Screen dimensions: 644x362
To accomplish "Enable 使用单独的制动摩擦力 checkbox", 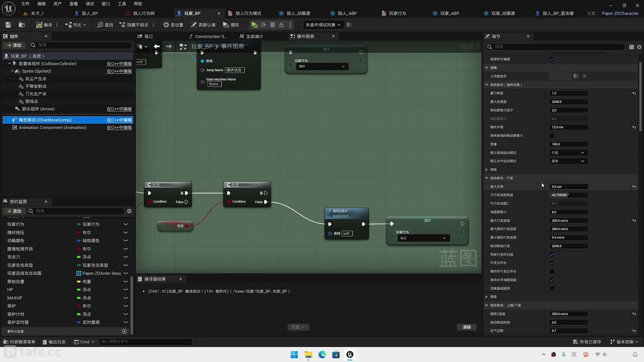I will 552,136.
